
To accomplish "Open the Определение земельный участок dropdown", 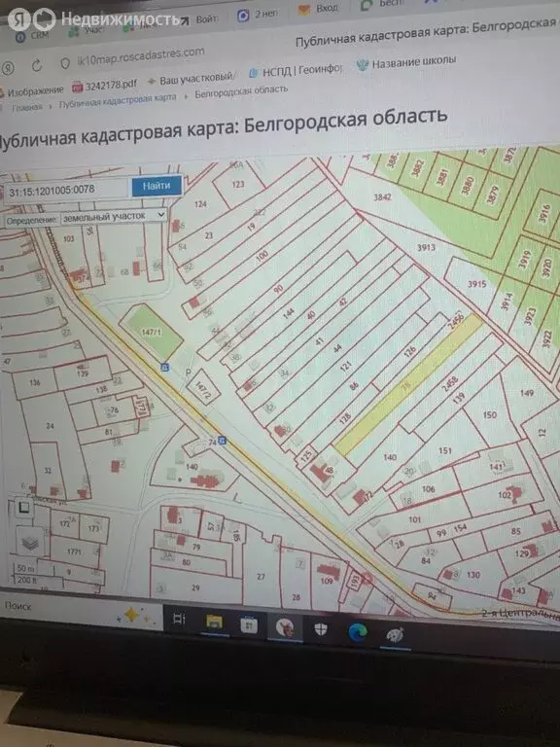I will [114, 216].
